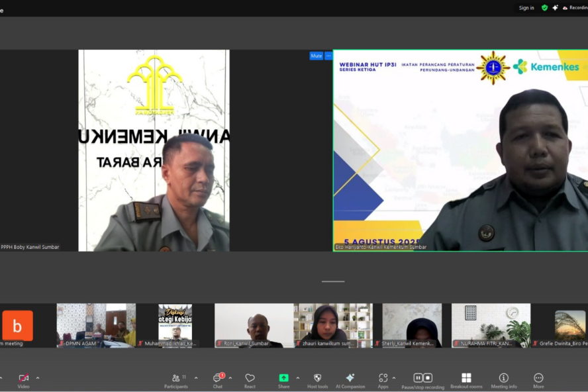Open the Participants panel

pos(176,380)
